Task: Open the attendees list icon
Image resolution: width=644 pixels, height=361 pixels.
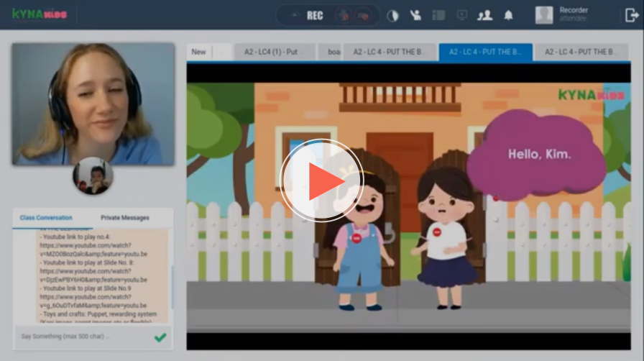Action: 485,15
